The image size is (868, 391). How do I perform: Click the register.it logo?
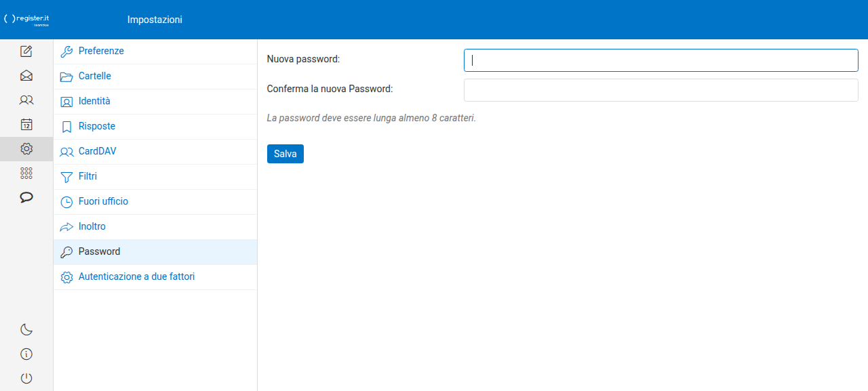pyautogui.click(x=27, y=20)
